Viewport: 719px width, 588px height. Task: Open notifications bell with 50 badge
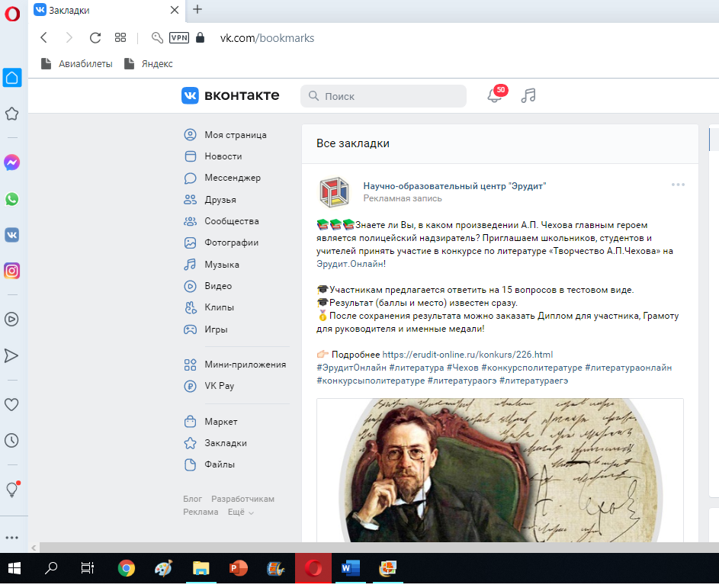pos(496,95)
